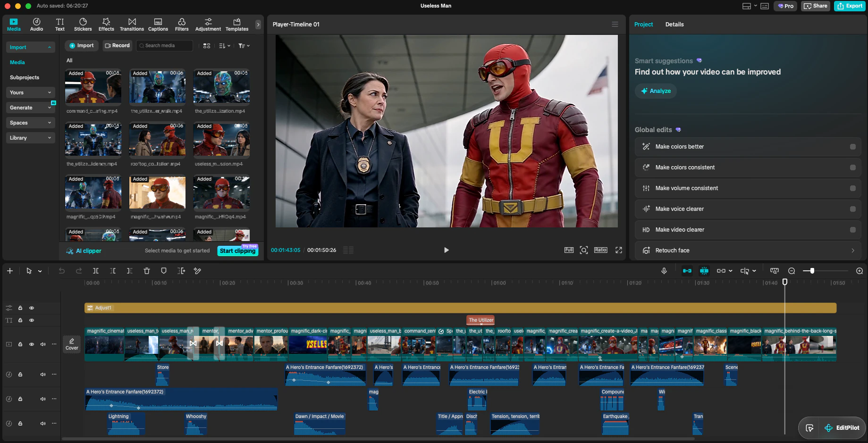Click the zoom out timeline icon

point(792,271)
